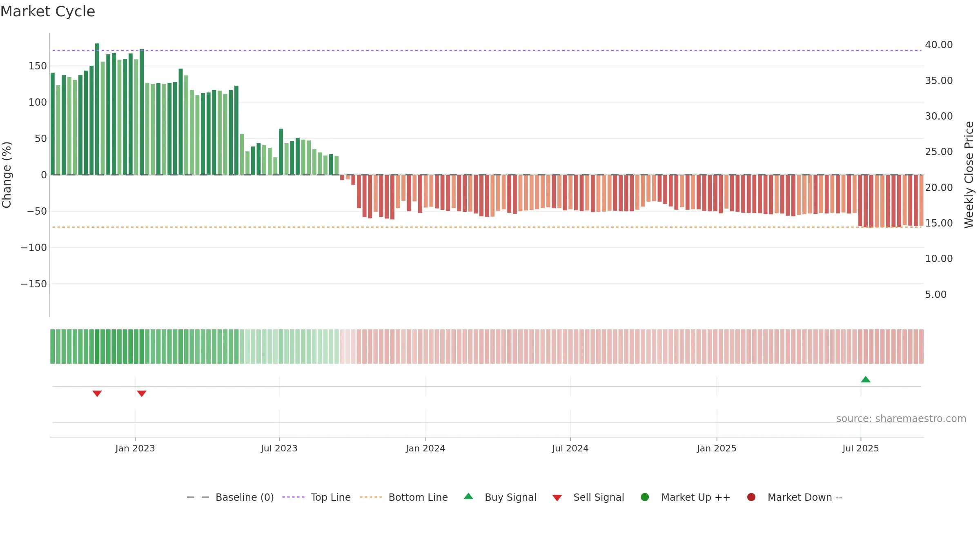The height and width of the screenshot is (551, 980).
Task: Click the Weekly Close Price axis title
Action: [x=969, y=175]
